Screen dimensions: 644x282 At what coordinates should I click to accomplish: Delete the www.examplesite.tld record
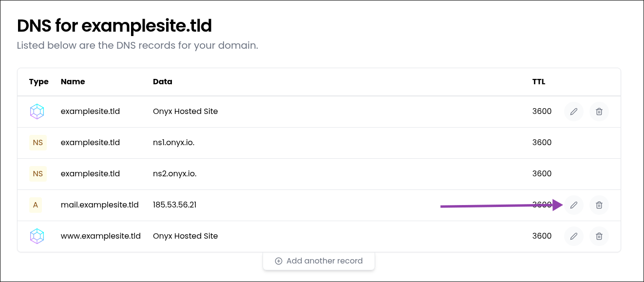[599, 236]
